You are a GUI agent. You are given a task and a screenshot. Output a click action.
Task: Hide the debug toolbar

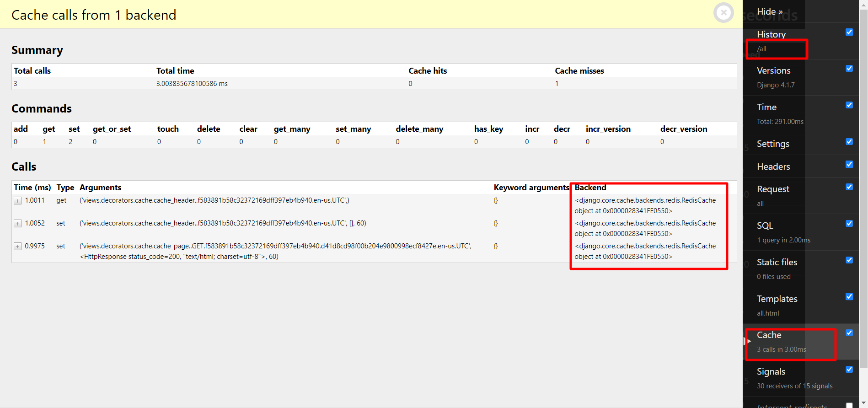tap(770, 11)
